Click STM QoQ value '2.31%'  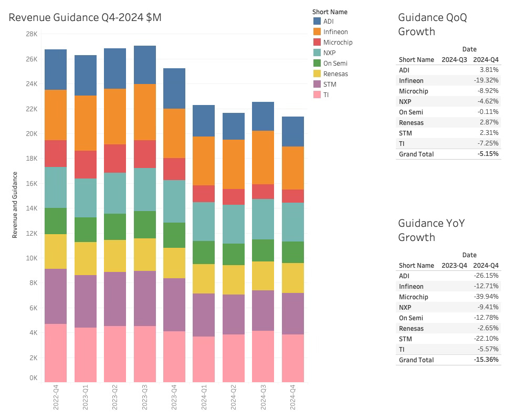pos(489,133)
